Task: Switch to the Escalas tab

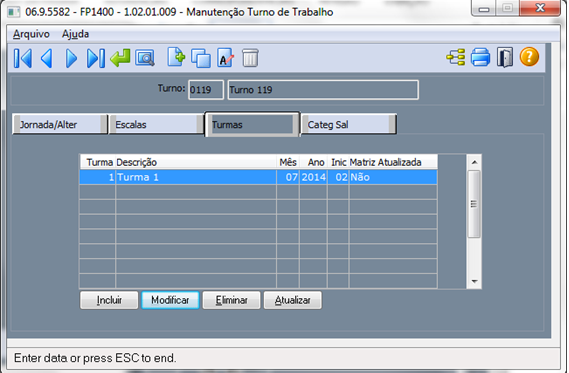Action: [156, 124]
